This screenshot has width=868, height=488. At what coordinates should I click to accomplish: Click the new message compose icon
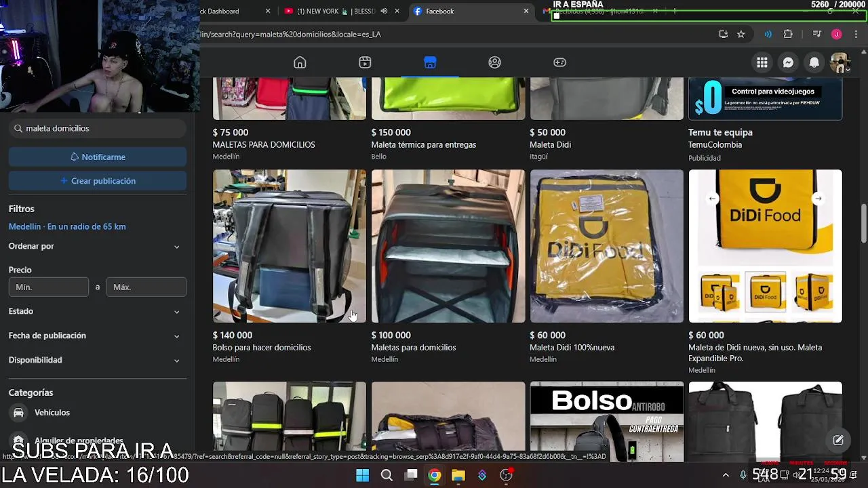pyautogui.click(x=838, y=440)
